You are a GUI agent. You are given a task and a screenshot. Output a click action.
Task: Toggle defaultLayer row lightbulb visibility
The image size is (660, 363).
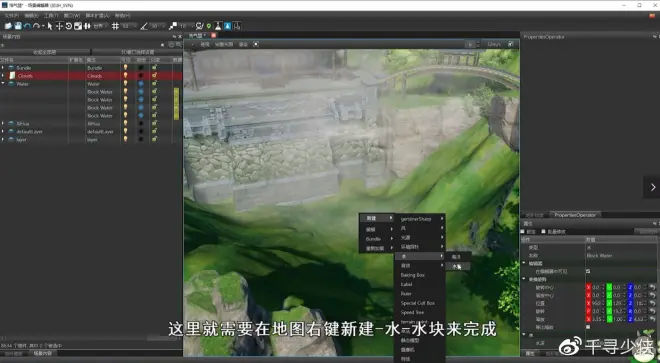125,131
